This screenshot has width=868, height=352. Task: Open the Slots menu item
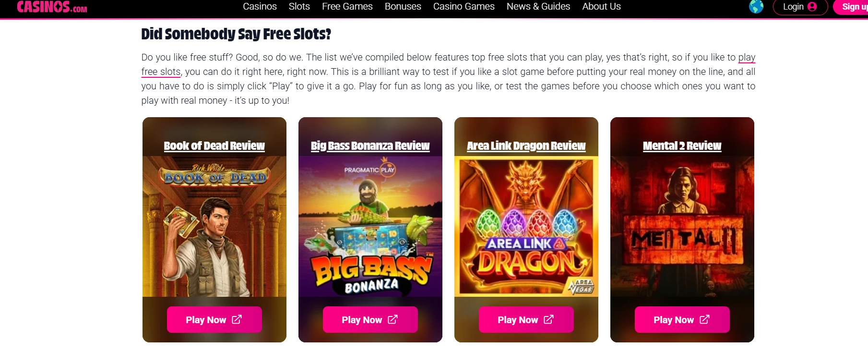pyautogui.click(x=299, y=6)
